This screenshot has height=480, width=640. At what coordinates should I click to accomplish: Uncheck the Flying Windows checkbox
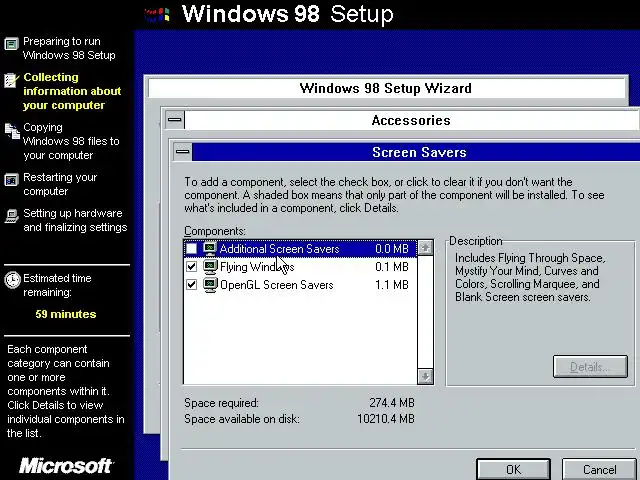coord(191,267)
